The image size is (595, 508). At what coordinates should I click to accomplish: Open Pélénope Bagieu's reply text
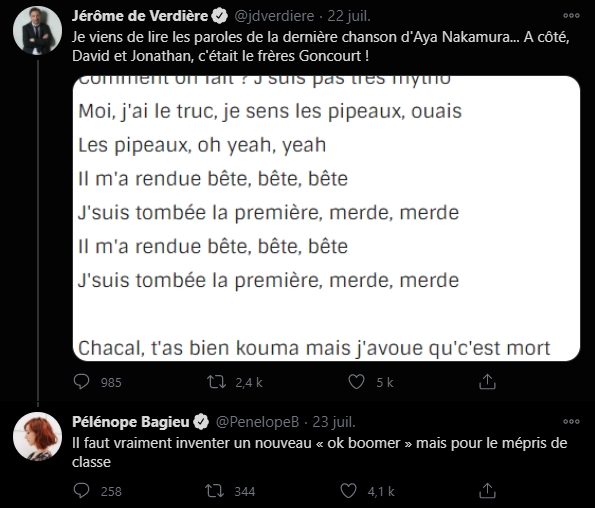(320, 452)
